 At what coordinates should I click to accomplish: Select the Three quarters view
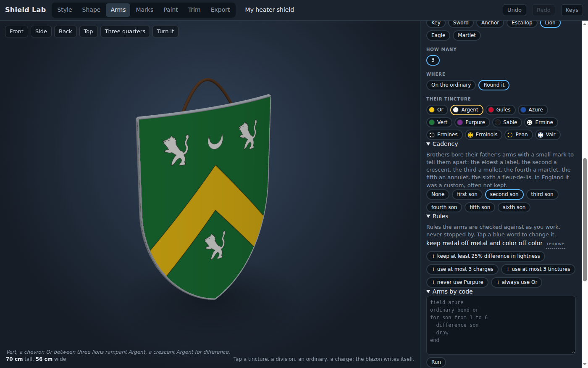point(125,32)
